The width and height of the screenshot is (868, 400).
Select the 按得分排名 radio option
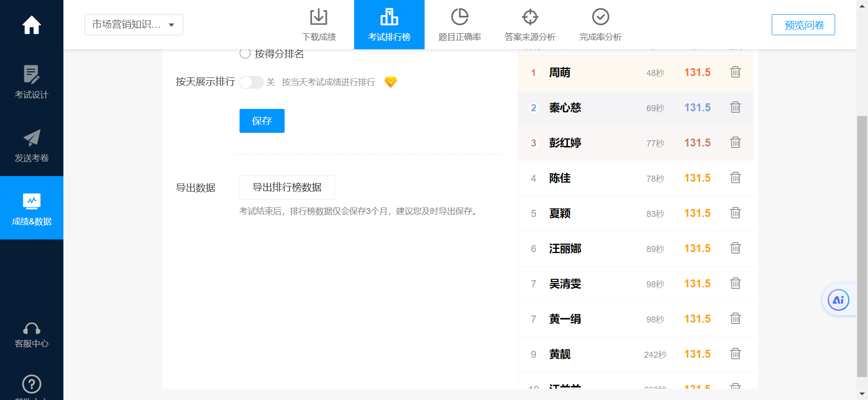(x=245, y=54)
